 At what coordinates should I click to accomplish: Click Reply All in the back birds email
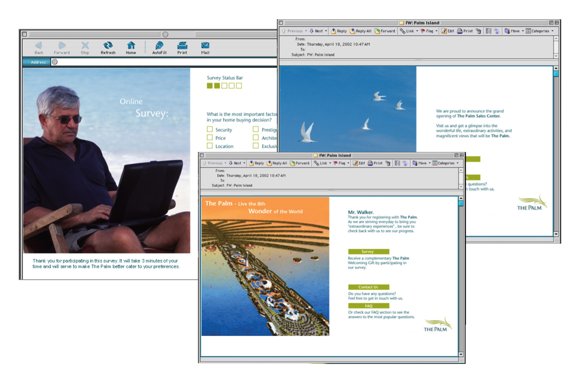361,31
